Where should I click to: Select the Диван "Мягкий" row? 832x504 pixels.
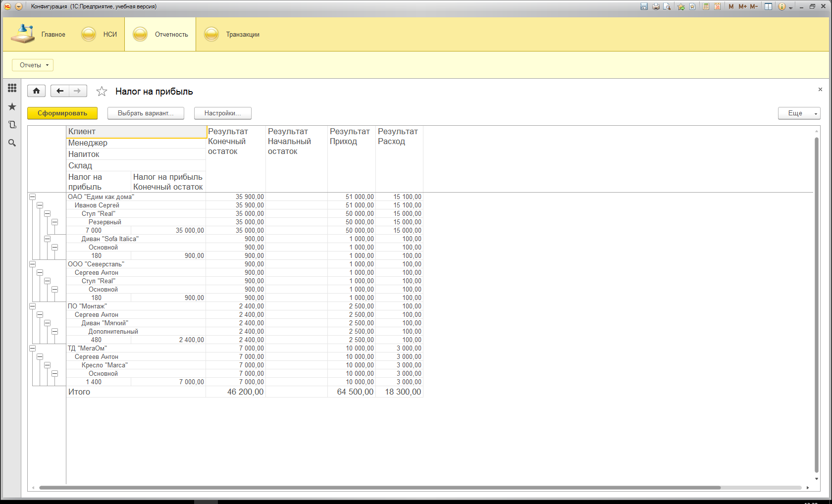click(136, 323)
